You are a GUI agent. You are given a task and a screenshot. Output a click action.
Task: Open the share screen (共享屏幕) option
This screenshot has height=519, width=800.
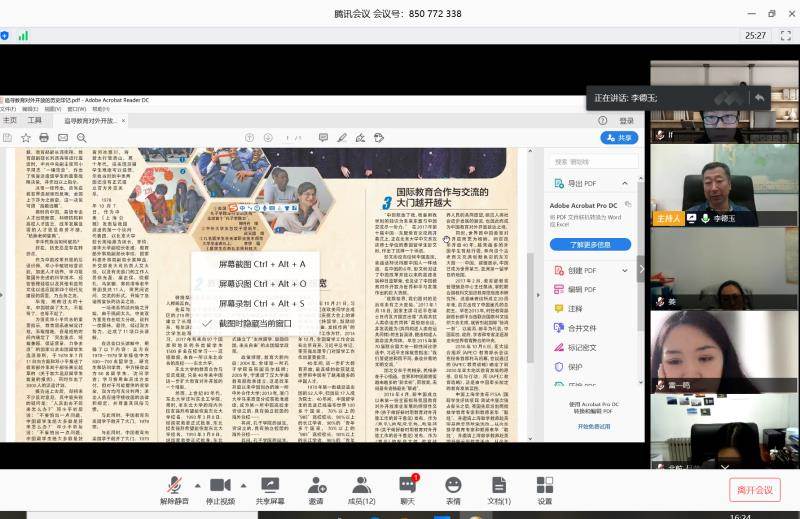[x=270, y=485]
